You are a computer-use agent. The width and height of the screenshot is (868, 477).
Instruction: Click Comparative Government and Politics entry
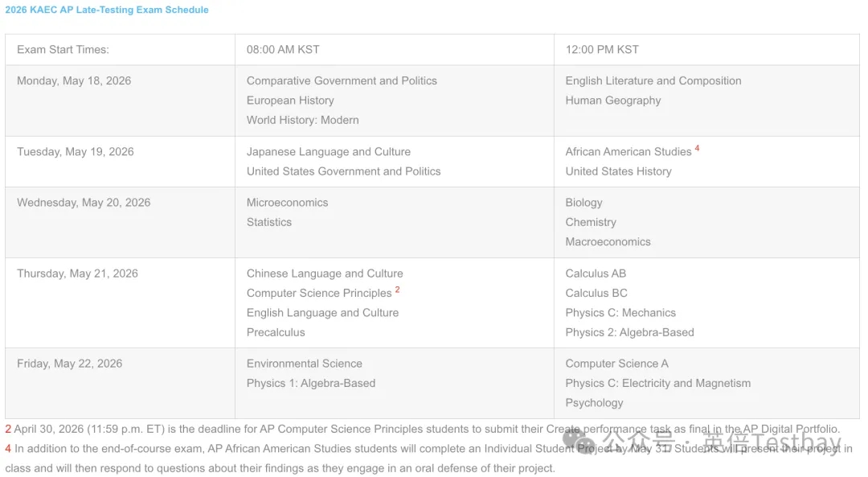click(x=342, y=80)
